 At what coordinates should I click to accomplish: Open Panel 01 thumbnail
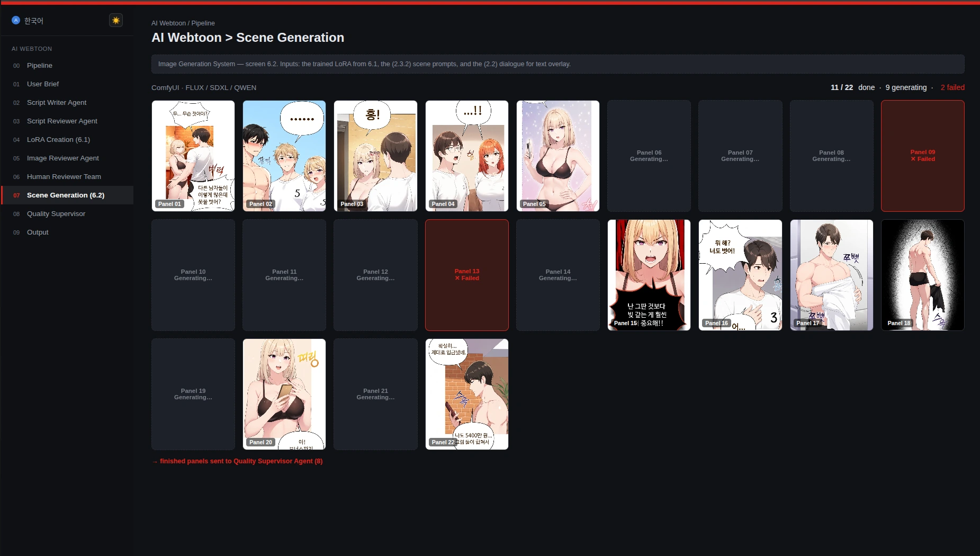click(193, 156)
